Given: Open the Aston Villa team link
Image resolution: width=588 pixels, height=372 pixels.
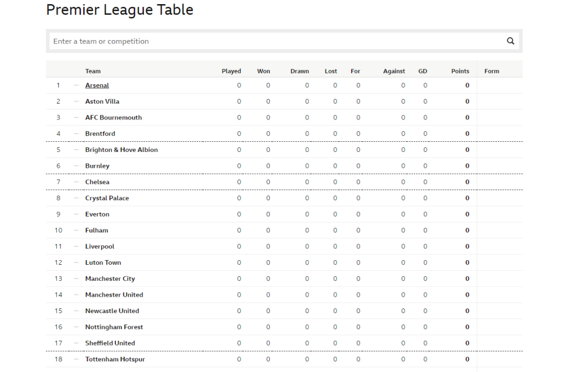Looking at the screenshot, I should click(102, 101).
